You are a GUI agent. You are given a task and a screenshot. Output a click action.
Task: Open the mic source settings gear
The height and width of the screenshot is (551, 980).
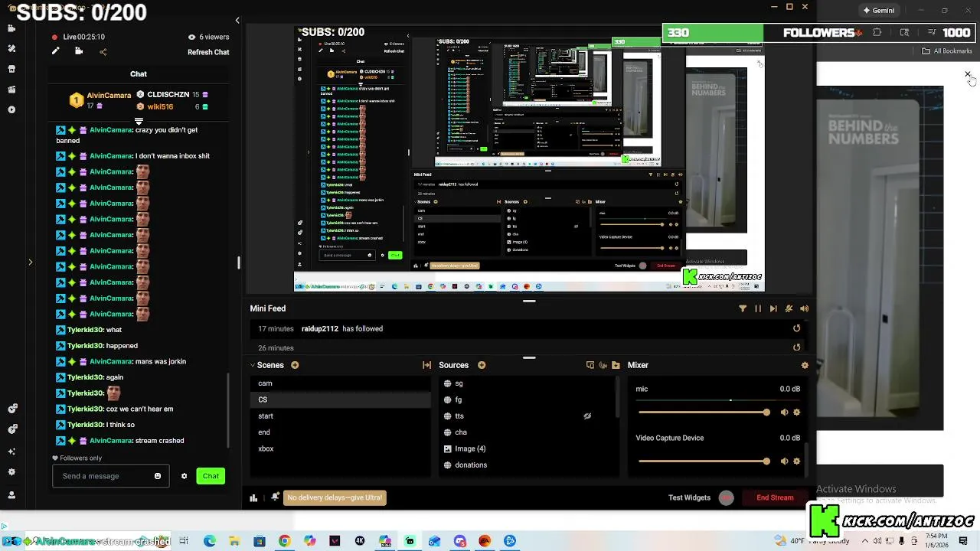tap(797, 412)
